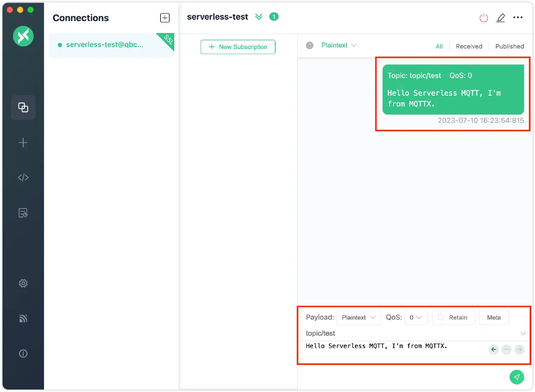Viewport: 535px width, 392px height.
Task: Open the Payload Plaintext dropdown
Action: tap(359, 317)
